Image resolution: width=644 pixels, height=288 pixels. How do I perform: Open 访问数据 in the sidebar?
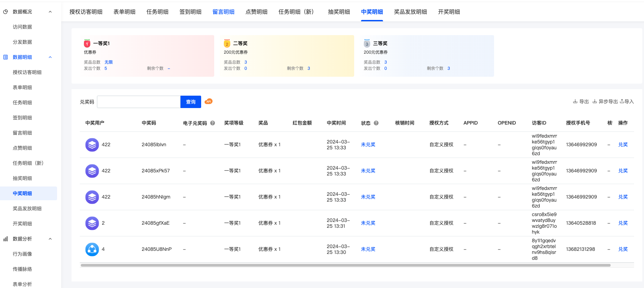(x=22, y=27)
